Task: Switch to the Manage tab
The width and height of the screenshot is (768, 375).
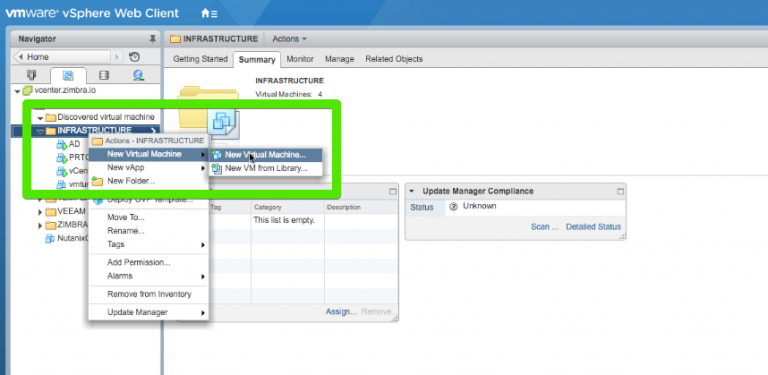Action: tap(339, 59)
